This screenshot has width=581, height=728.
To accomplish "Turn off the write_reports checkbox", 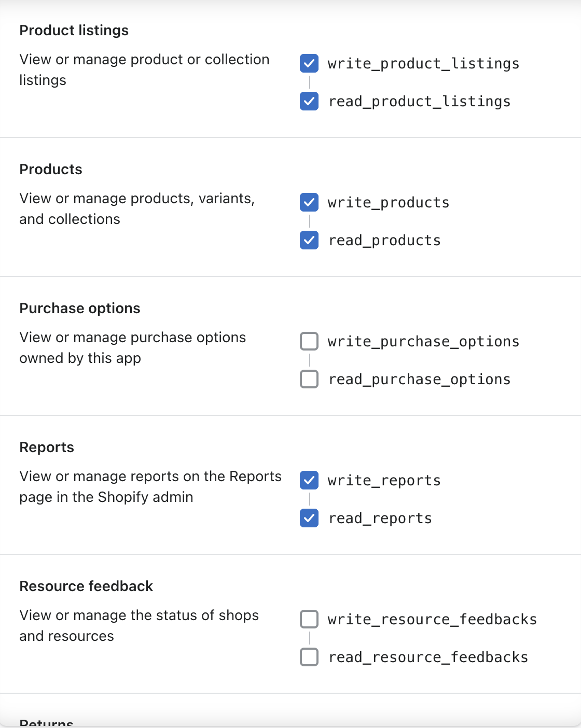I will click(x=309, y=480).
